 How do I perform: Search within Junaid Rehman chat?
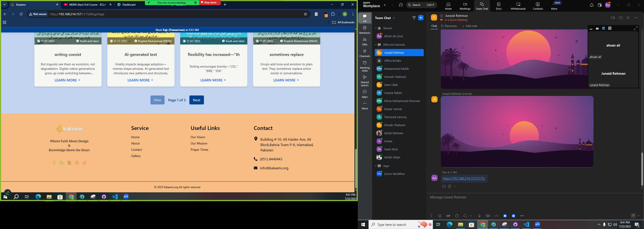(x=628, y=18)
